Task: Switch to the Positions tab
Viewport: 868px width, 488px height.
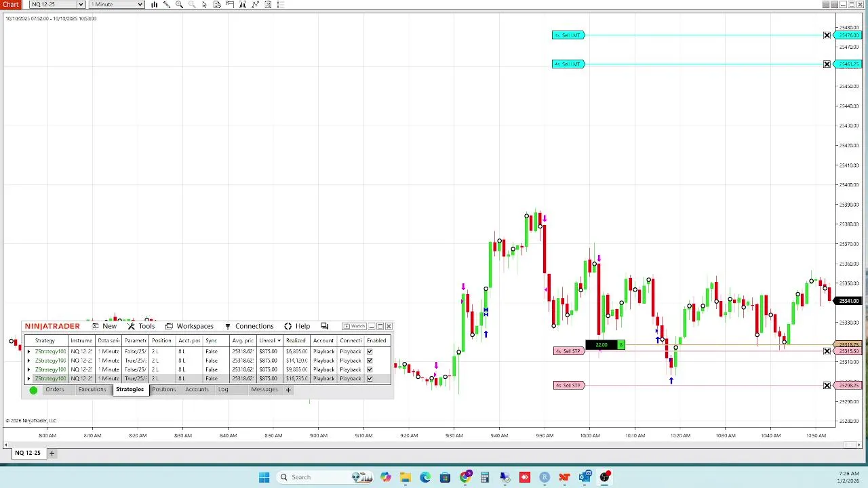Action: [x=163, y=390]
